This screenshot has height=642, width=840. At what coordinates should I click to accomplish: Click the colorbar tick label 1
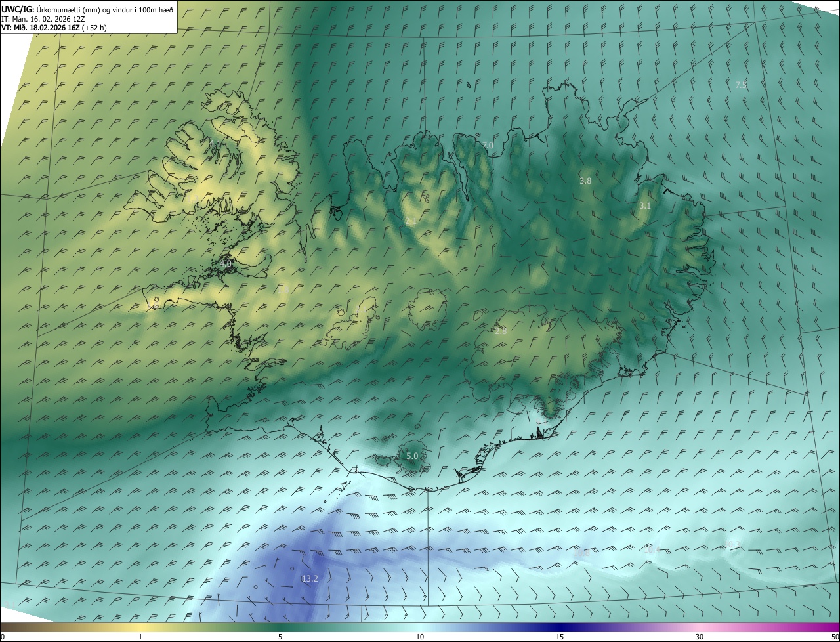click(140, 637)
